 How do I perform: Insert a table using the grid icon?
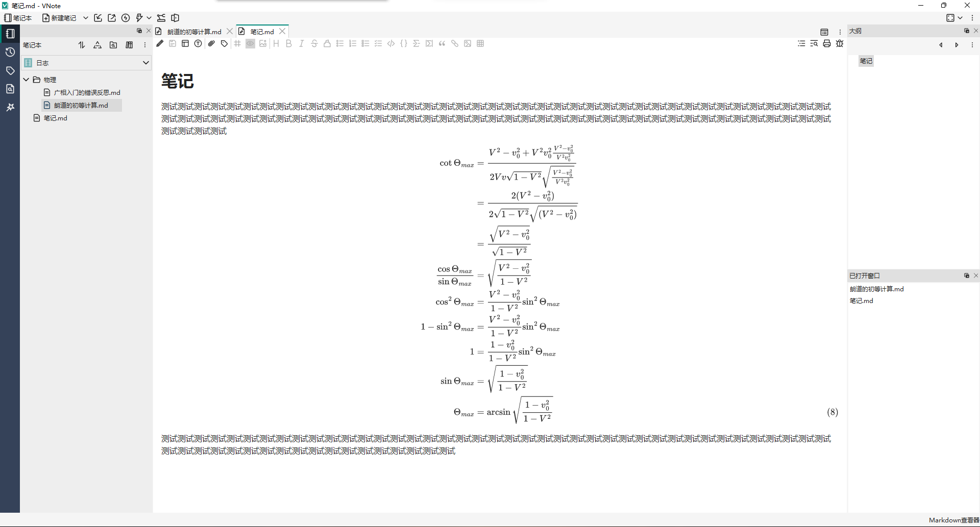click(x=480, y=44)
